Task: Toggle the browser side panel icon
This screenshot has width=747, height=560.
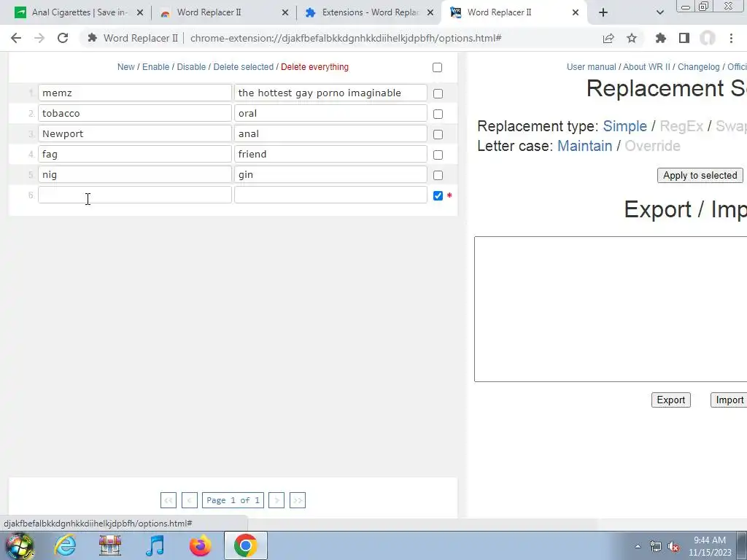Action: (684, 38)
